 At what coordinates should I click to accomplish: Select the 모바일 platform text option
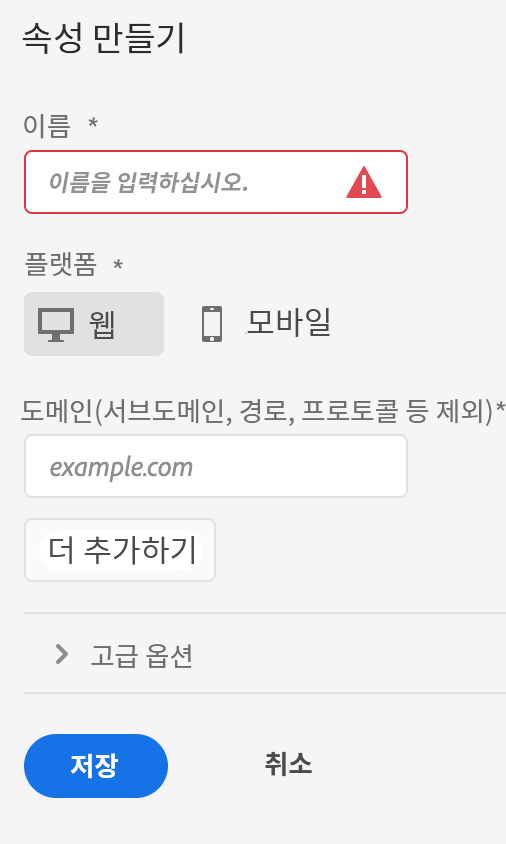289,323
